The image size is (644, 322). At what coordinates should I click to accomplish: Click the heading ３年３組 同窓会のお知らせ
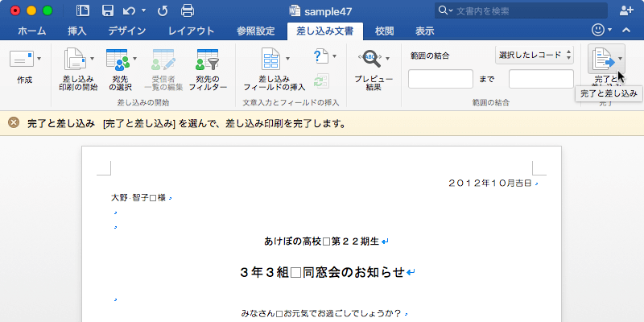coord(323,272)
